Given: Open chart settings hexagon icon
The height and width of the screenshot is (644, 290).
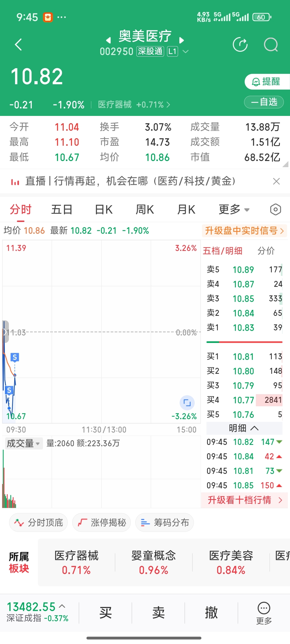Looking at the screenshot, I should pos(275,210).
